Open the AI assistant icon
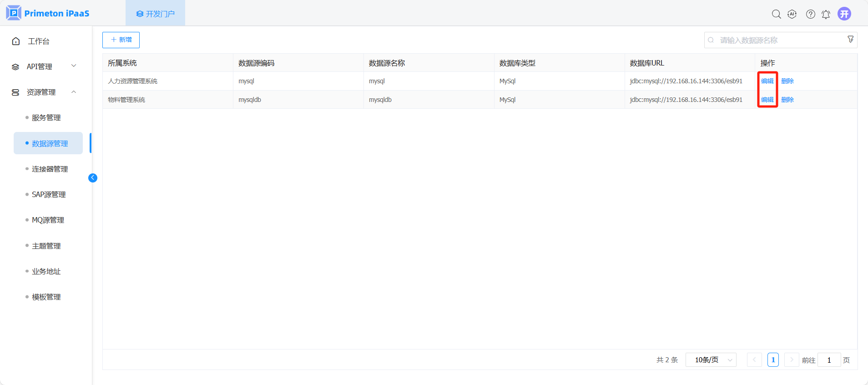This screenshot has height=385, width=868. 792,14
